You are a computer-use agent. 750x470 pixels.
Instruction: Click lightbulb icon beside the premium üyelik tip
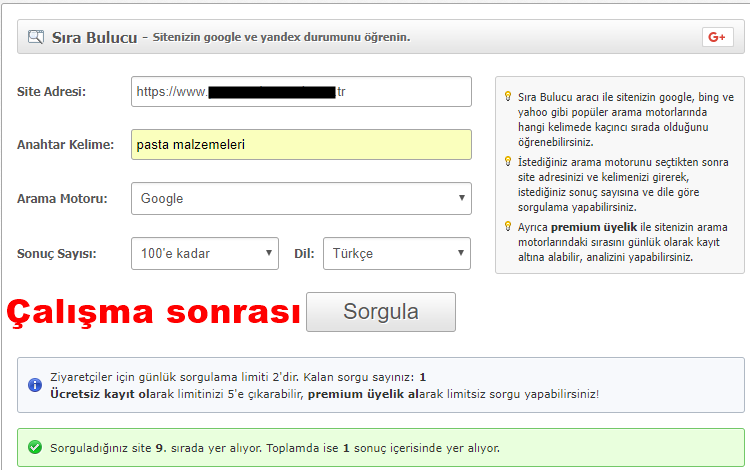(x=508, y=226)
